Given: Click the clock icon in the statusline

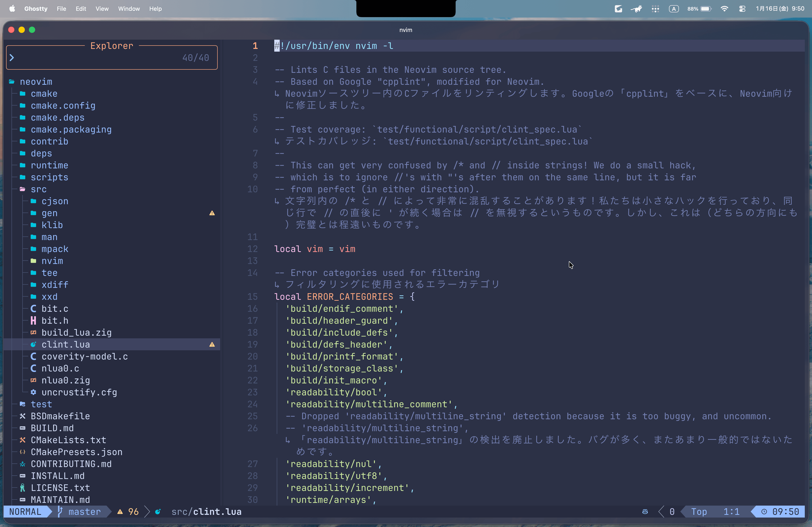Looking at the screenshot, I should click(764, 511).
